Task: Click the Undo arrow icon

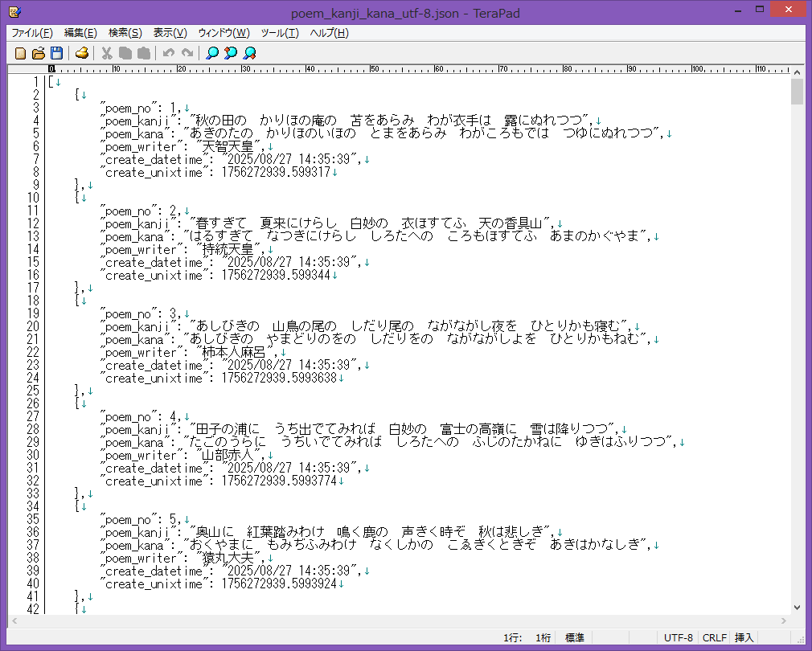Action: [x=168, y=53]
